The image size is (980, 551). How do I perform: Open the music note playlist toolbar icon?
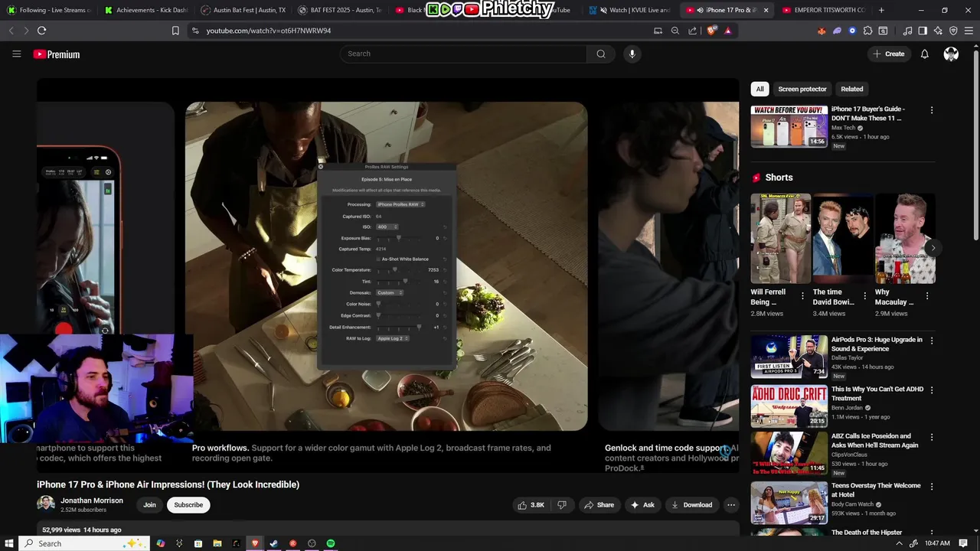pyautogui.click(x=907, y=31)
